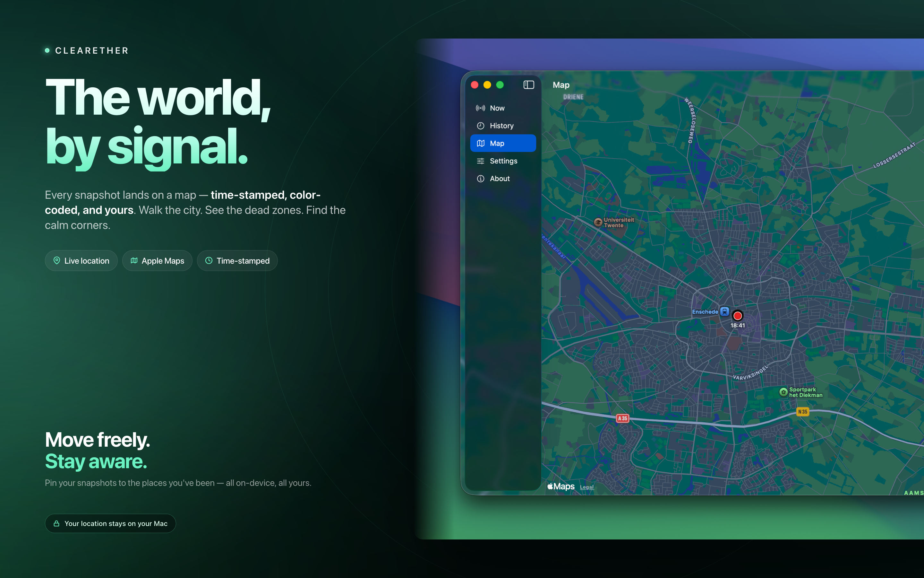Screen dimensions: 924x578
Task: Click the Now signal broadcast icon
Action: (x=480, y=108)
